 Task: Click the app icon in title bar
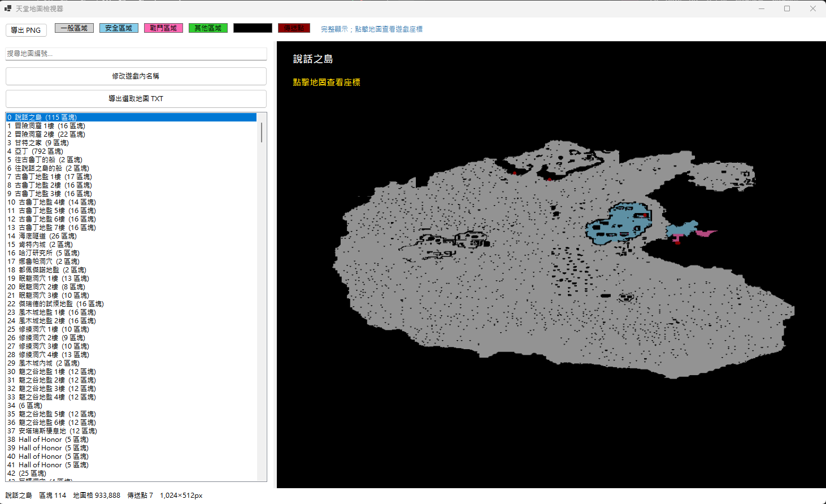8,8
